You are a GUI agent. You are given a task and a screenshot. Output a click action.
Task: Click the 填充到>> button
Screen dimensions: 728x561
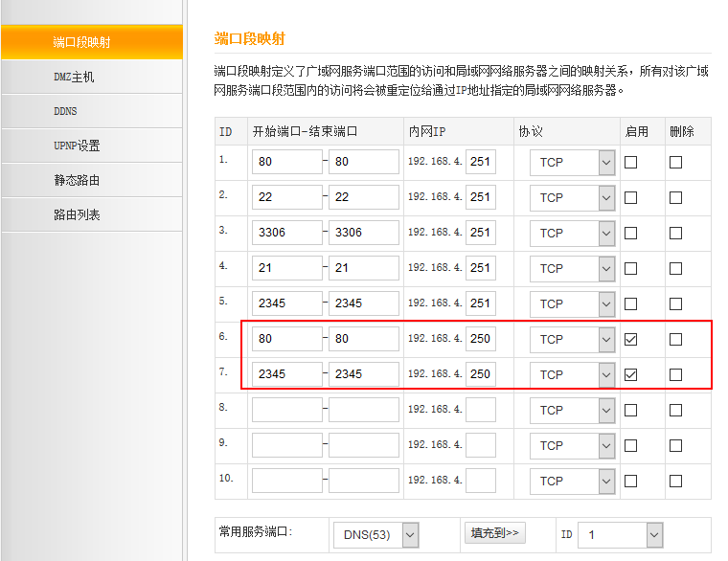[x=495, y=532]
